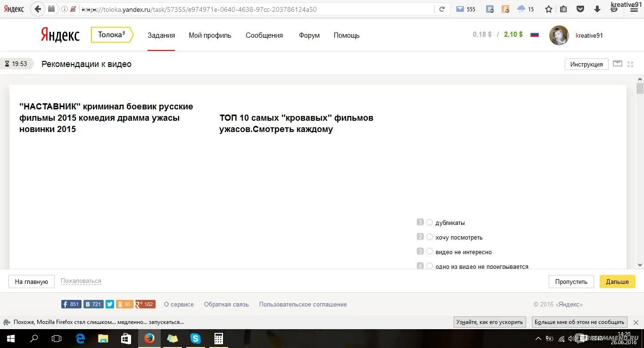Submit the task with Дальше button

[x=617, y=281]
